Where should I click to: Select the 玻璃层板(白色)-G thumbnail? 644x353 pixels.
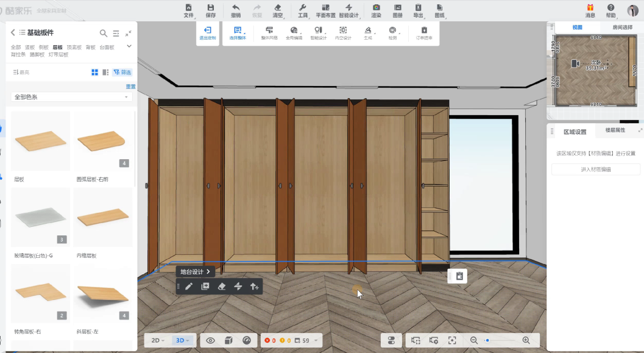tap(41, 217)
